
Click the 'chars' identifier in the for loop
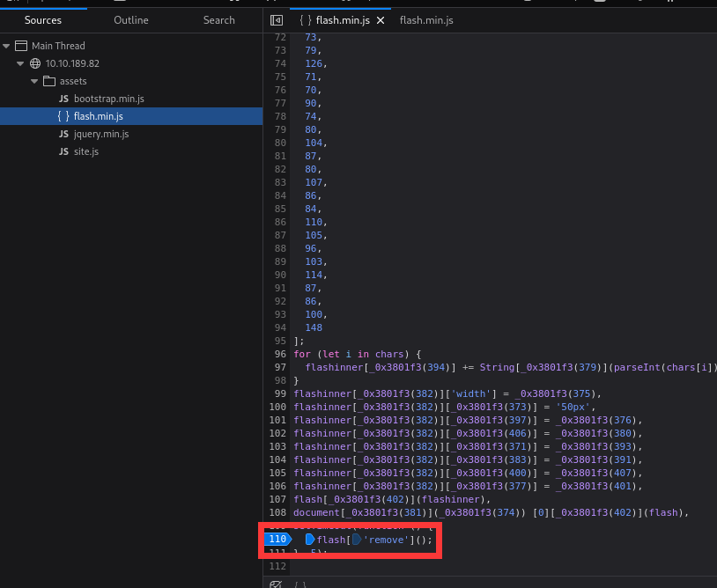coord(389,354)
